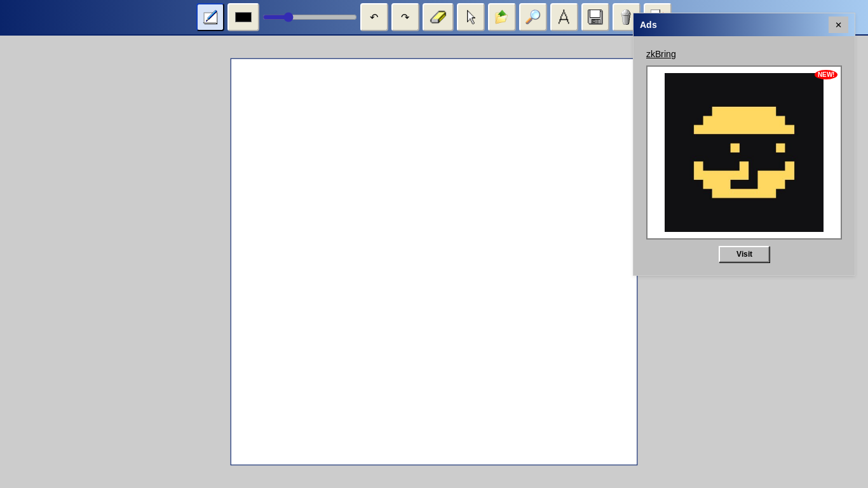Select the Eraser tool
868x488 pixels.
[438, 17]
